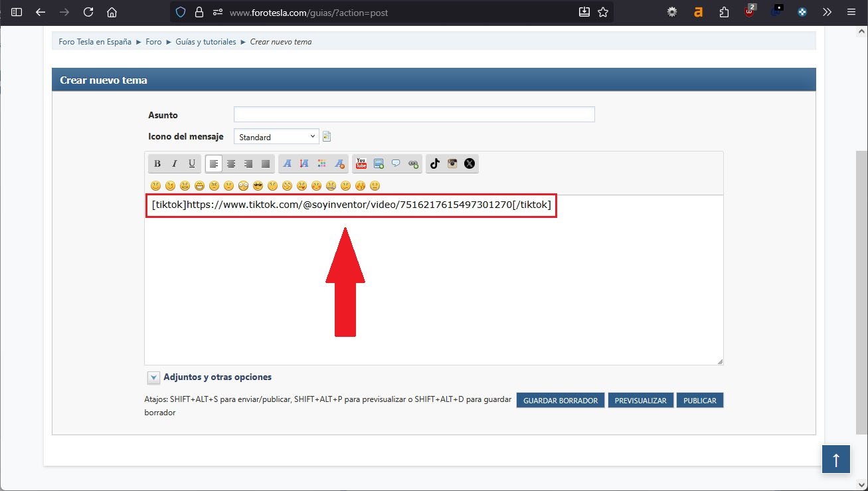Open the Icono del mensaje Standard dropdown
The width and height of the screenshot is (868, 491).
tap(276, 137)
